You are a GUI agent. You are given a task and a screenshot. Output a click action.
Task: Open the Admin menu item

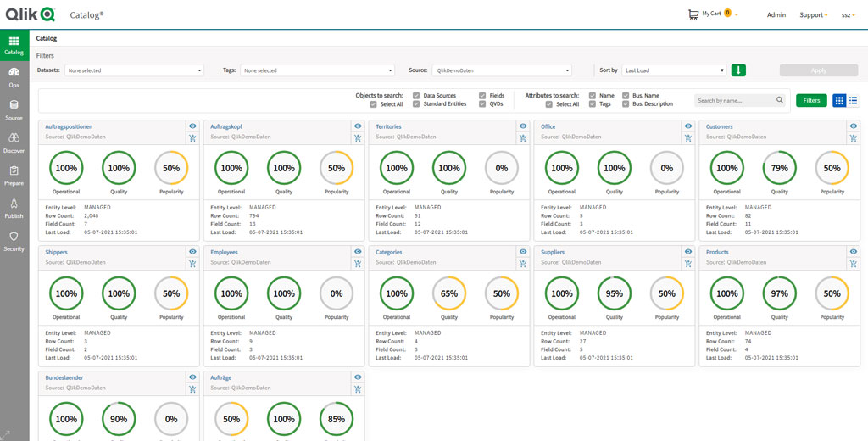776,15
